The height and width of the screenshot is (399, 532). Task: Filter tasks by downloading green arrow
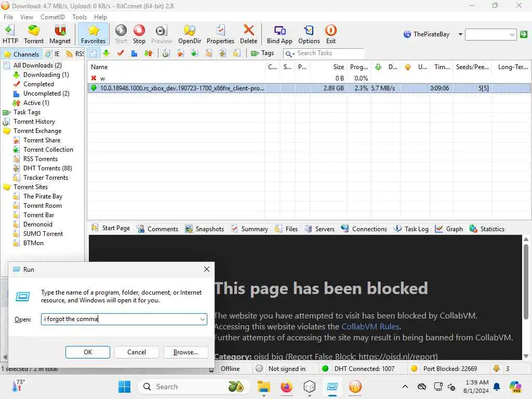(x=107, y=54)
